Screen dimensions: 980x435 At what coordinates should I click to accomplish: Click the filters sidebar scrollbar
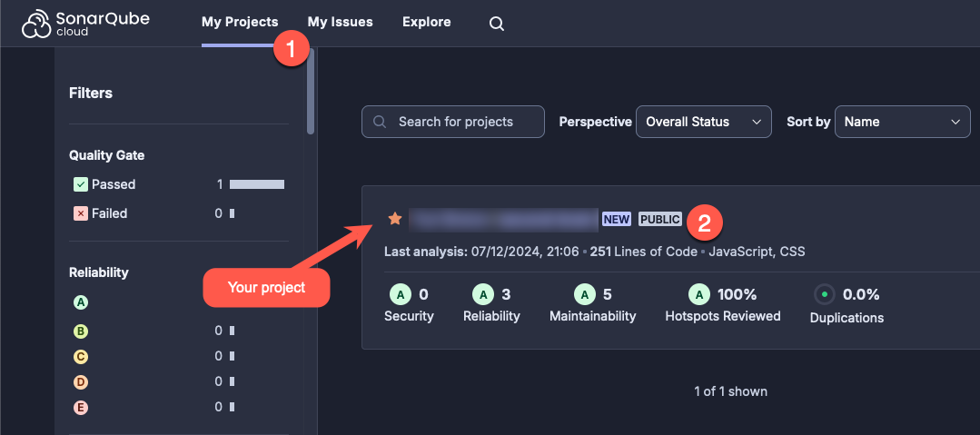311,91
